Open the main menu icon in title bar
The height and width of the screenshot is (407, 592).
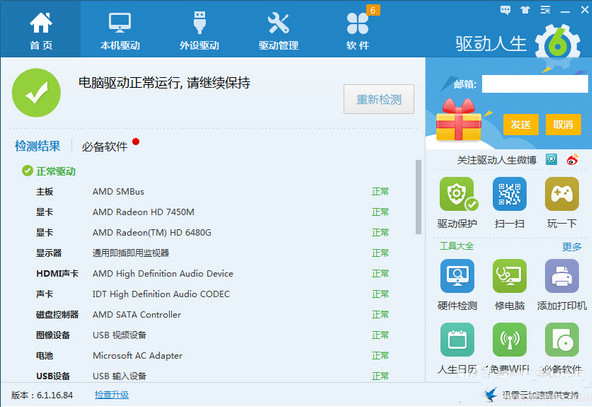pyautogui.click(x=545, y=10)
